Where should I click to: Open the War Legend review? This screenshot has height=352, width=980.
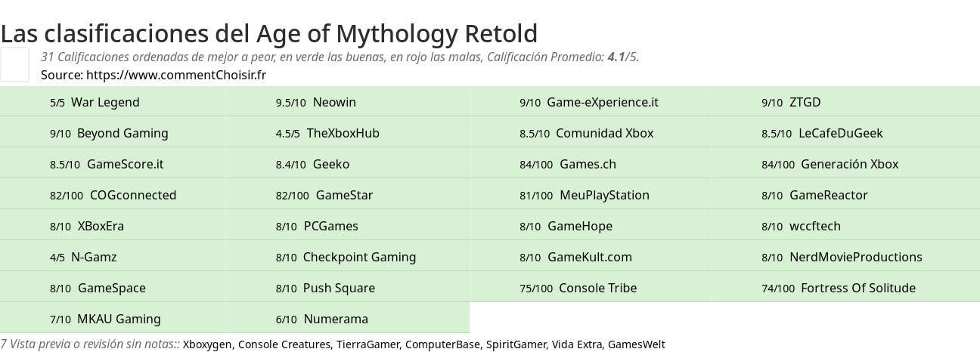(104, 103)
